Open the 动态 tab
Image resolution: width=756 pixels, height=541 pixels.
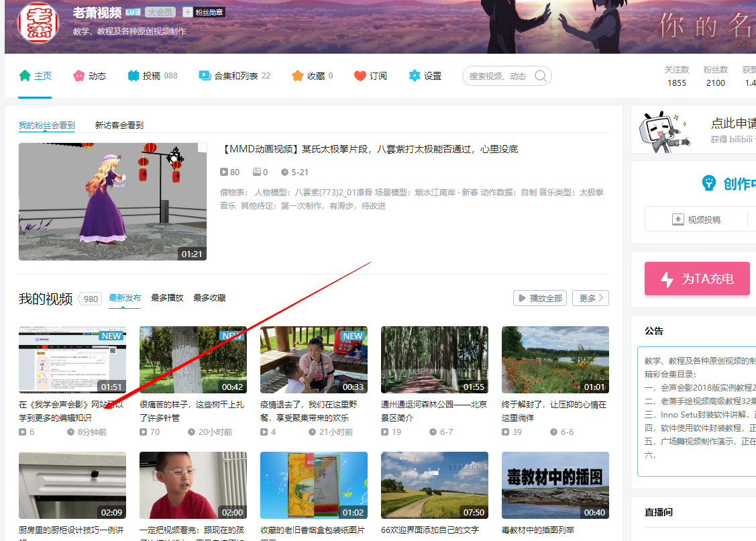click(90, 76)
